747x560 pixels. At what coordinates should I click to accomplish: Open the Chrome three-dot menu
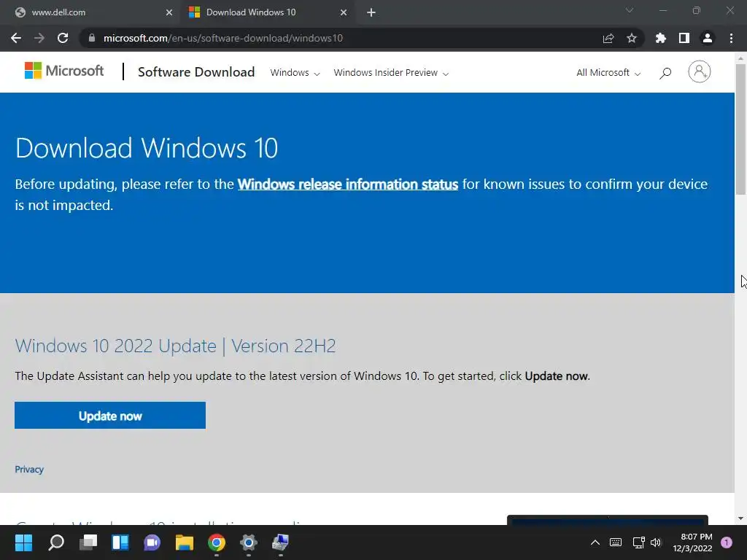coord(731,38)
